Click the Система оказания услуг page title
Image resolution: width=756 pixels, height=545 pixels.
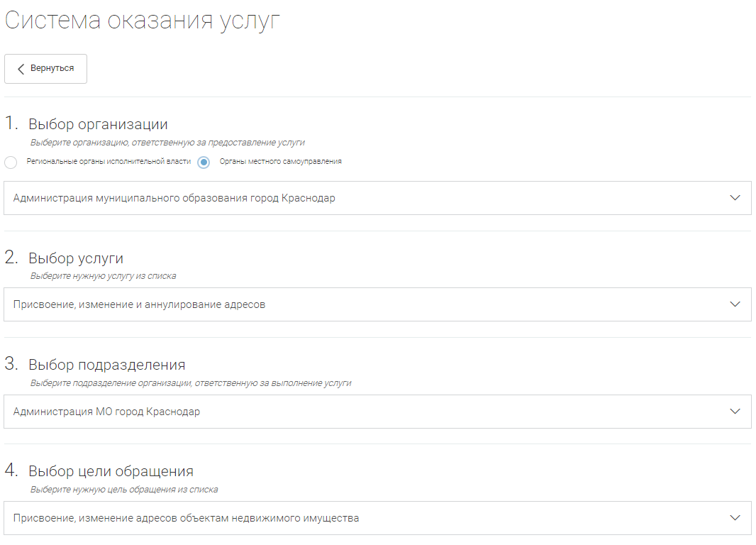[143, 21]
